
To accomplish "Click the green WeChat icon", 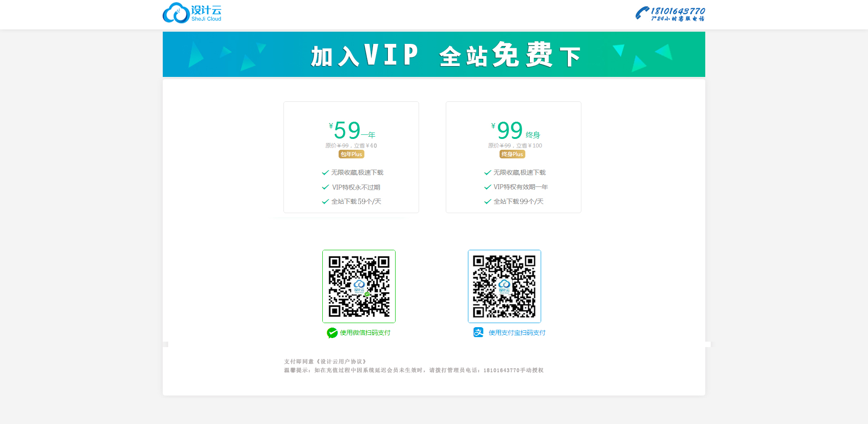I will click(332, 333).
